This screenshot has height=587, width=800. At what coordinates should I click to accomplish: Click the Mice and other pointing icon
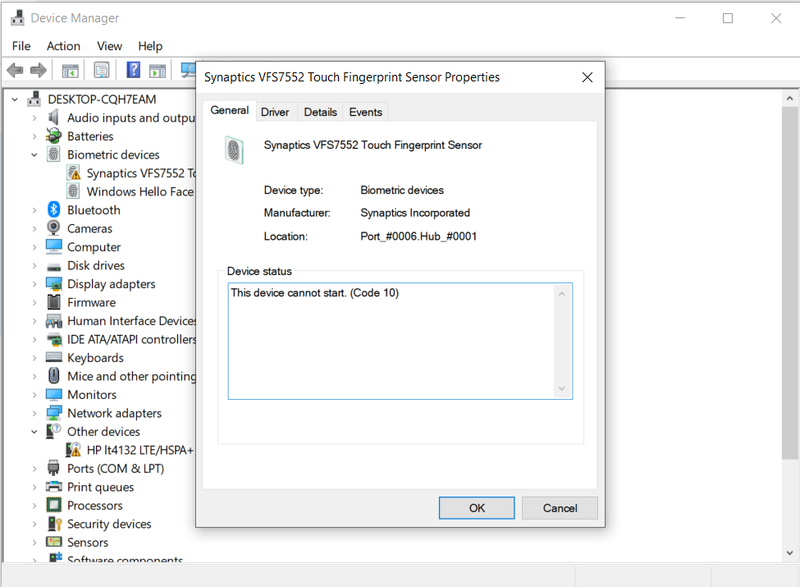pos(54,376)
